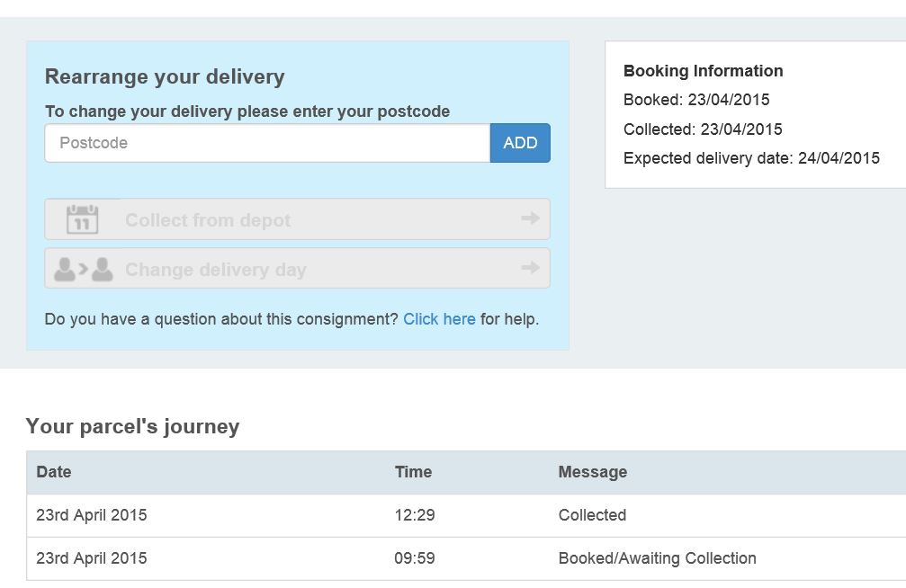Select the Booked/Awaiting Collection journey row

coord(466,558)
